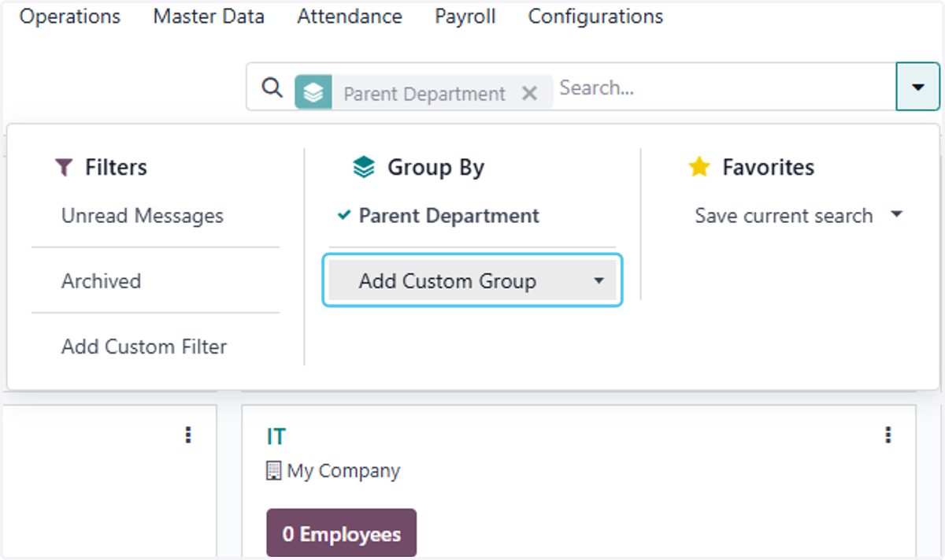Click the building icon beside My Company

tap(274, 471)
